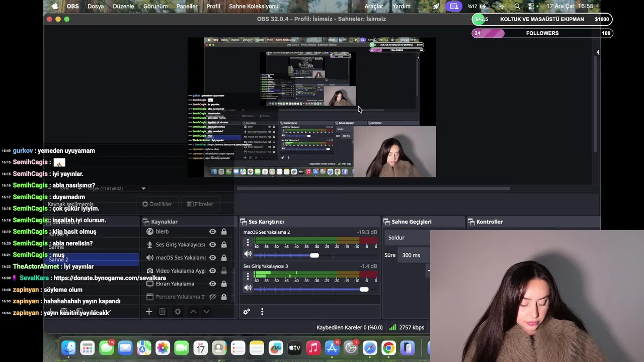Adjust Ses Giriş Yakalayıcısı 3 volume slider
644x362 pixels.
[364, 289]
